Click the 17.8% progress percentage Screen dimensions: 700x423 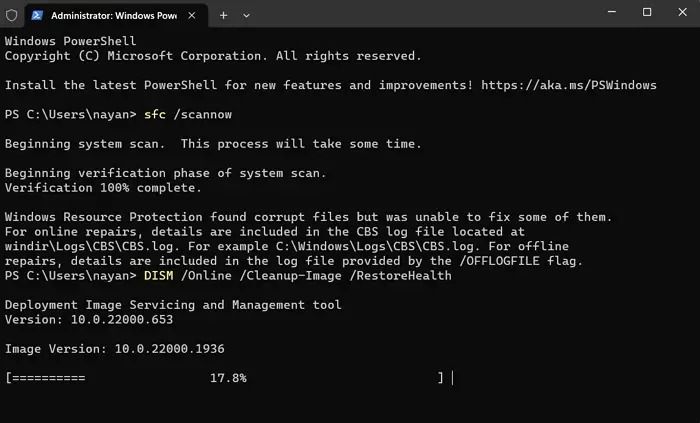point(227,378)
